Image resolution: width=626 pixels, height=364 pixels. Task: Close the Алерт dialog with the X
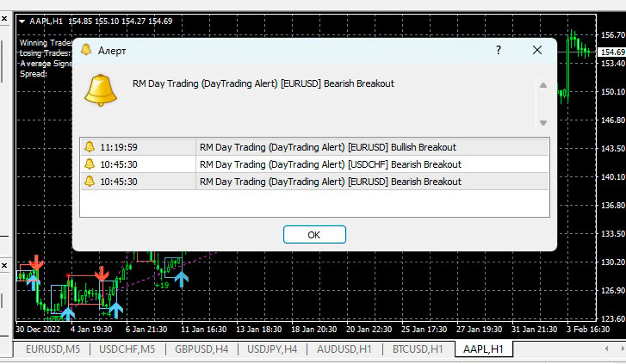[x=538, y=51]
